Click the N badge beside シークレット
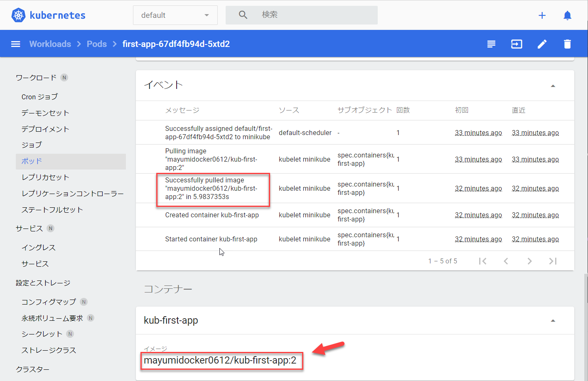This screenshot has height=381, width=588. 70,334
